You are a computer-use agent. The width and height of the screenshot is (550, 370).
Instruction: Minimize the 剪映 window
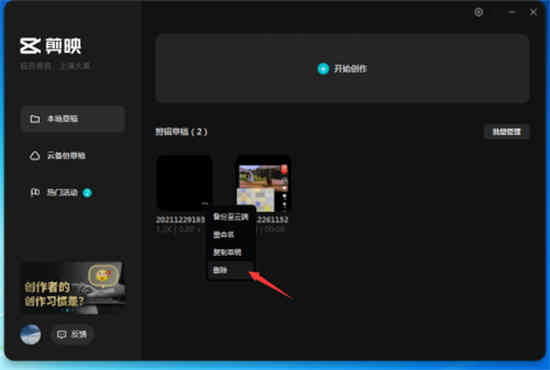[x=512, y=12]
